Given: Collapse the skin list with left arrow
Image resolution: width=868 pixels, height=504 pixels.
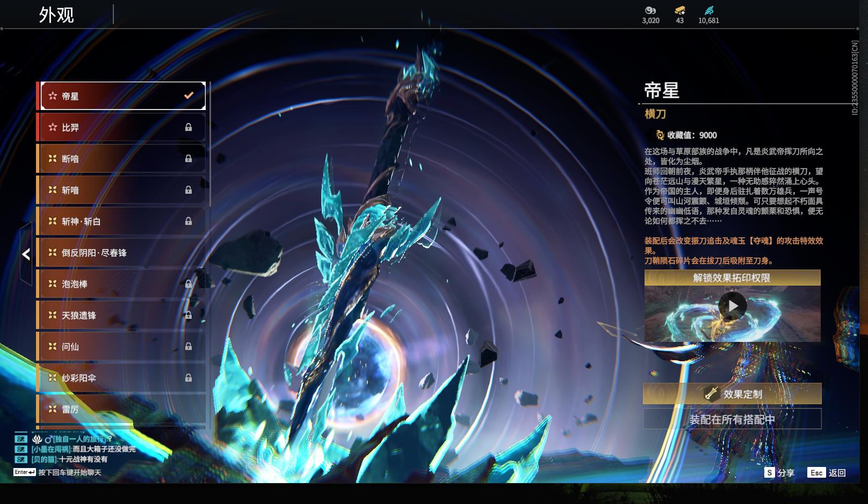Looking at the screenshot, I should point(26,254).
